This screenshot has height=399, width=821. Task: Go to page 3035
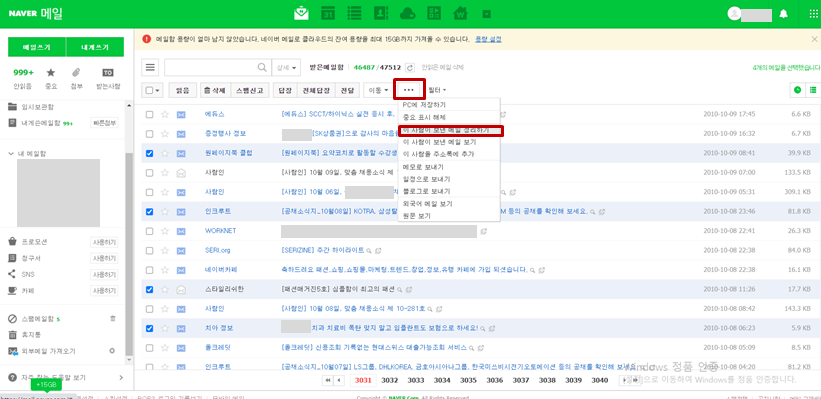coord(469,380)
